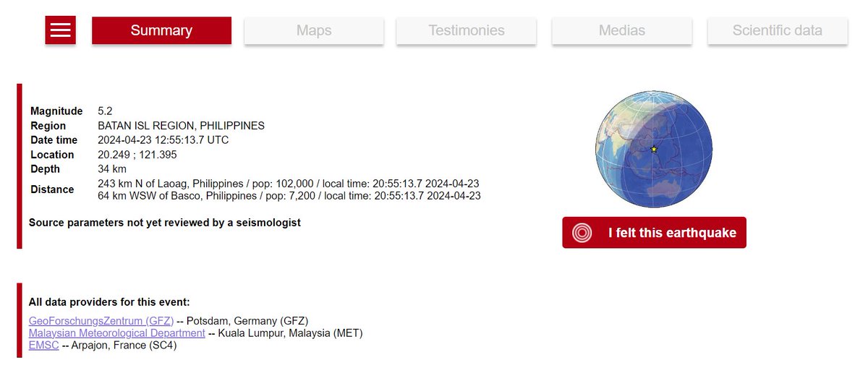Click the date time 2024-04-23 12:55:13.7 UTC
868x373 pixels.
coord(163,140)
